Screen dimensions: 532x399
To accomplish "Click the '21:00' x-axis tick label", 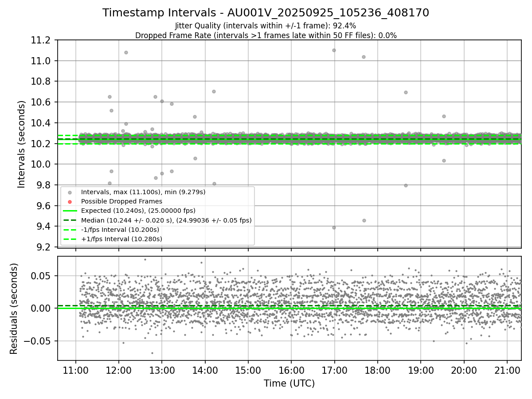I will coord(507,370).
